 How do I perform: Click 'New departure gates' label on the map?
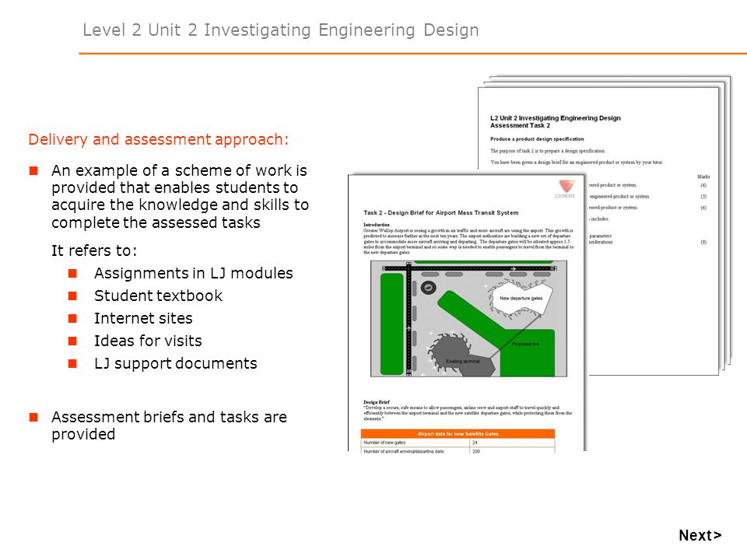521,298
